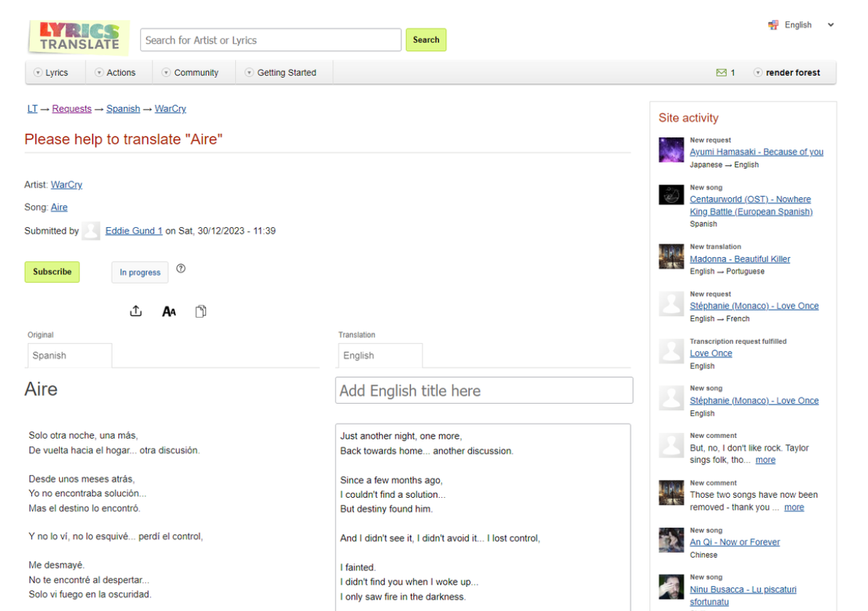Click Ninu Busacca activity thumbnail
Viewport: 868px width, 611px height.
(671, 587)
